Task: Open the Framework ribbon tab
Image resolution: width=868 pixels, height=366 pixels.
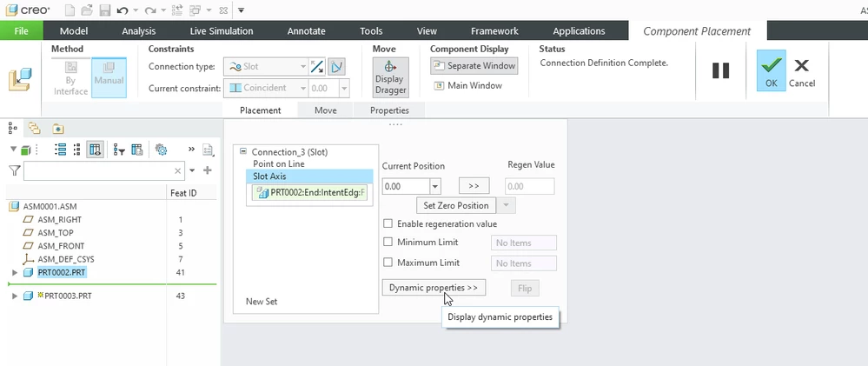Action: (494, 31)
